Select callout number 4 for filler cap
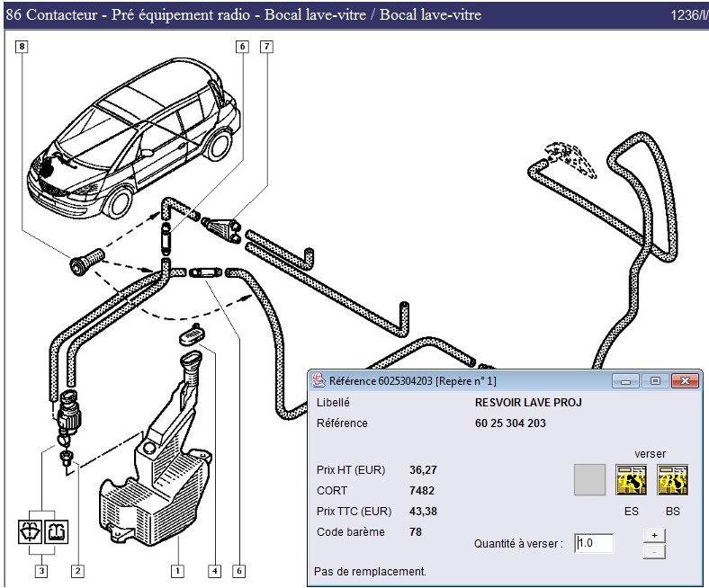This screenshot has width=709, height=588. pyautogui.click(x=214, y=570)
